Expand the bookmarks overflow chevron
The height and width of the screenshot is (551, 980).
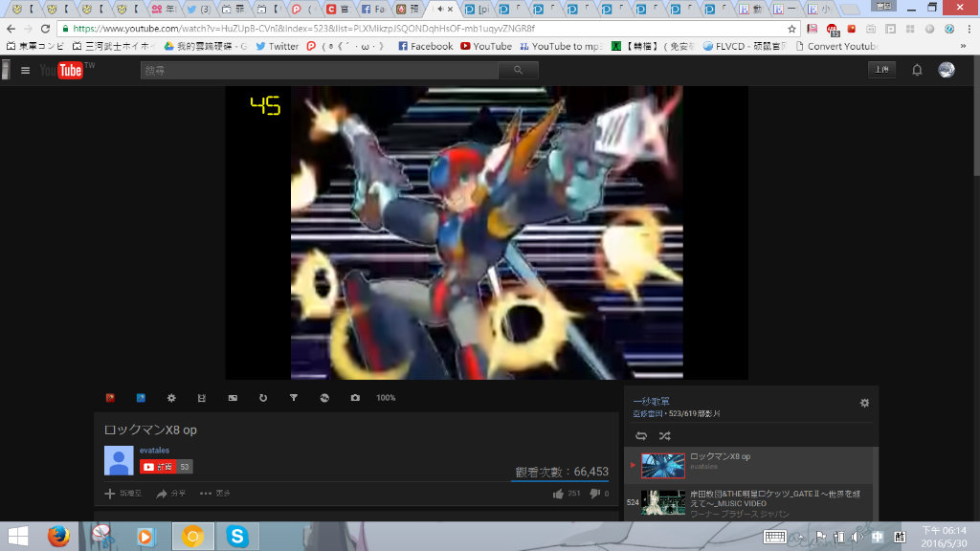(963, 46)
